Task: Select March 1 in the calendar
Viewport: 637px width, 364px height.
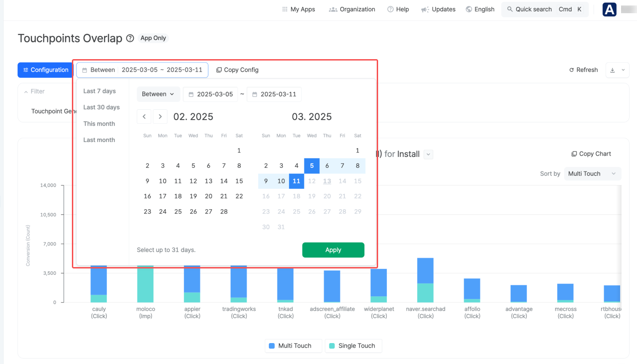Action: point(358,151)
